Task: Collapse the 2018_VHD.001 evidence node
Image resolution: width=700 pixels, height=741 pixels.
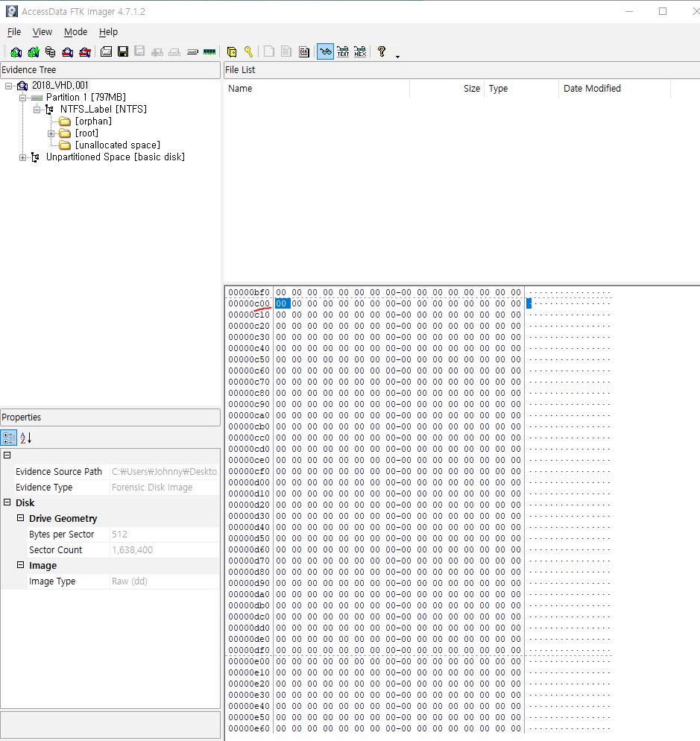Action: coord(8,86)
